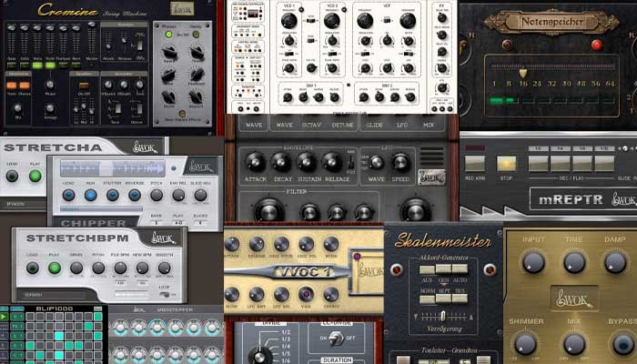Click the SUS button in Skalenmeister
637x364 pixels.
(x=460, y=298)
